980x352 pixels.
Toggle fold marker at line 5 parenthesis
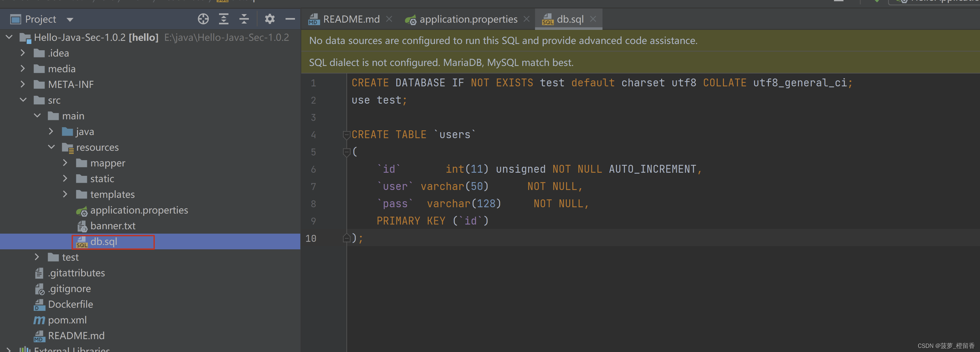click(x=346, y=152)
